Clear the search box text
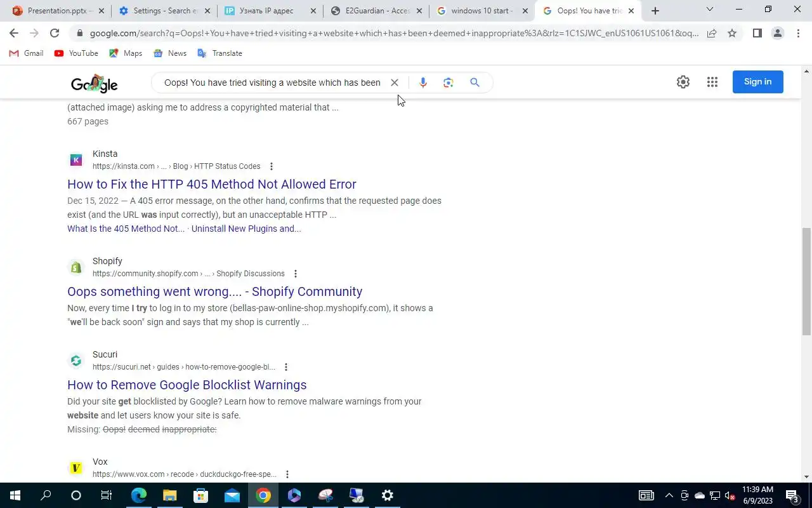 tap(394, 83)
